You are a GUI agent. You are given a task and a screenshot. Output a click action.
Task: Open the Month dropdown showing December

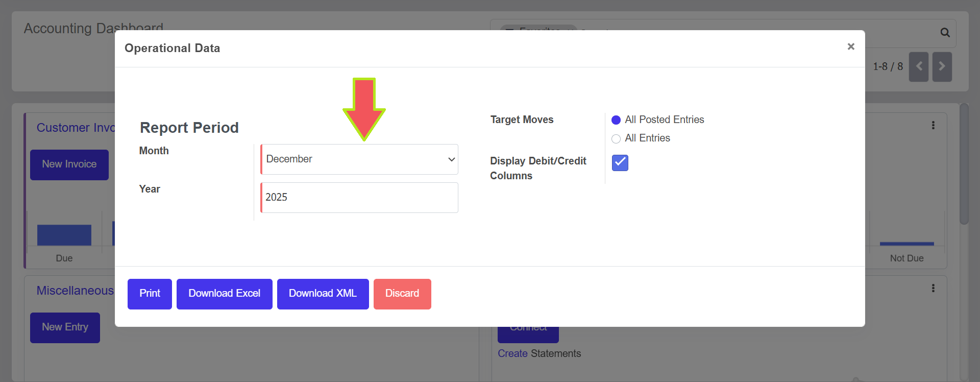point(359,159)
